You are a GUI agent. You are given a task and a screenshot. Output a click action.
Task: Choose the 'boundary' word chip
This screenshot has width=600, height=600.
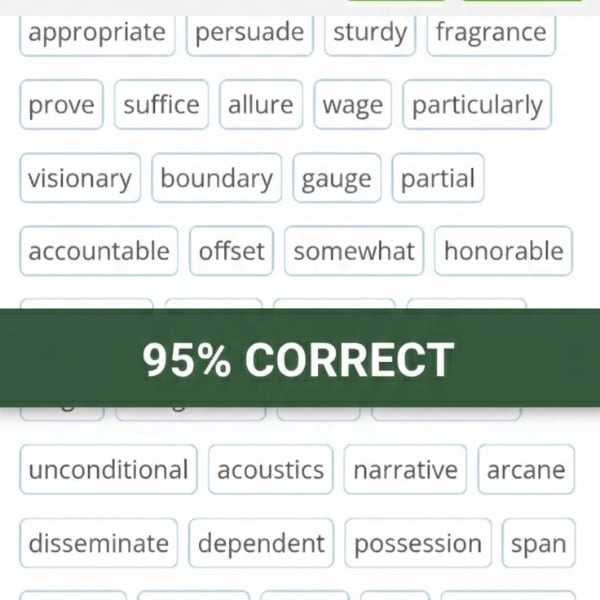[x=216, y=178]
